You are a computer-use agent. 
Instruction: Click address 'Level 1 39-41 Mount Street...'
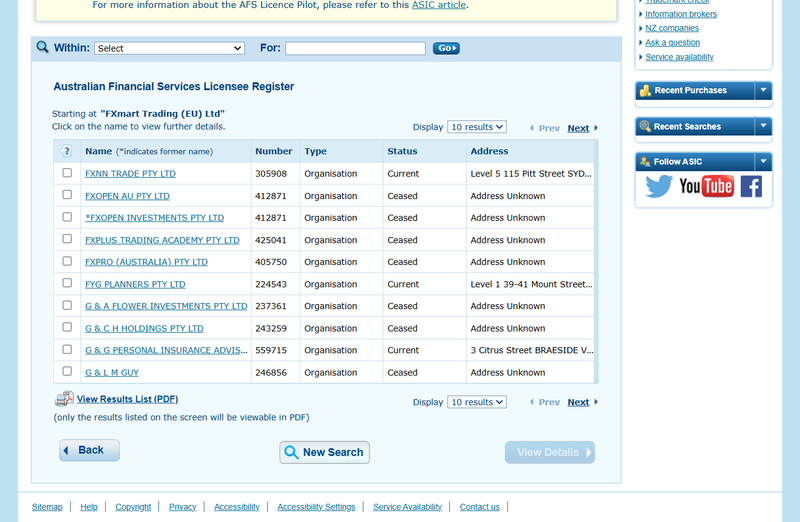pos(531,284)
